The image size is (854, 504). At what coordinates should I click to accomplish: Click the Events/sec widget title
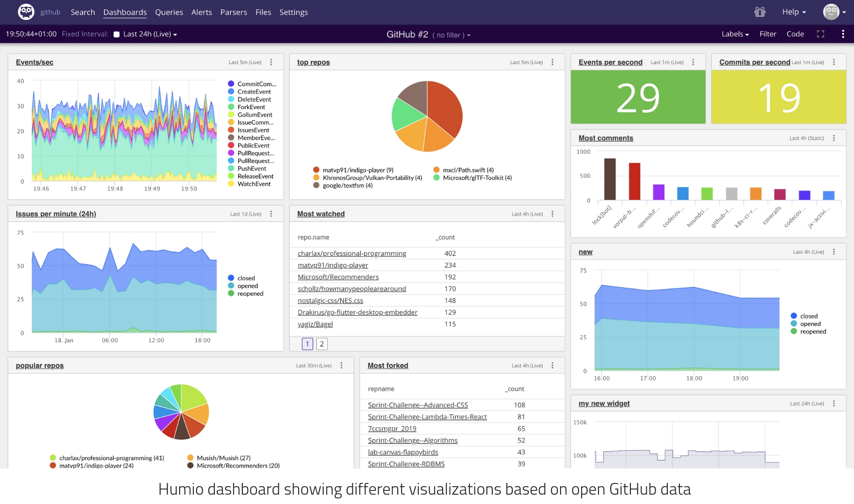click(35, 62)
